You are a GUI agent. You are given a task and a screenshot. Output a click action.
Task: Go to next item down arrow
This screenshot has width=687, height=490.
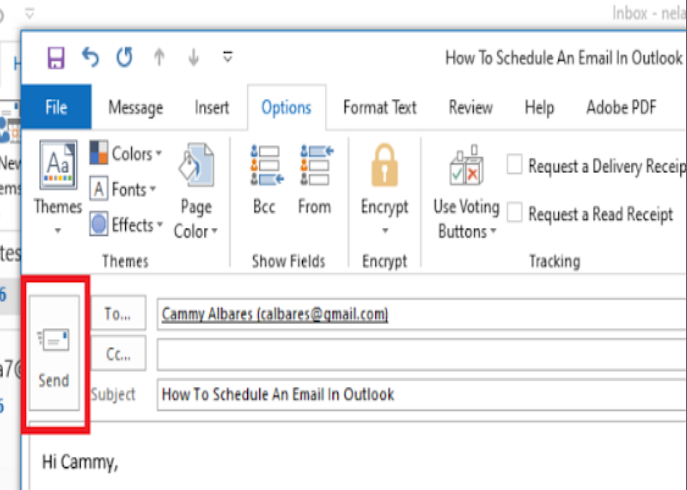pos(194,57)
